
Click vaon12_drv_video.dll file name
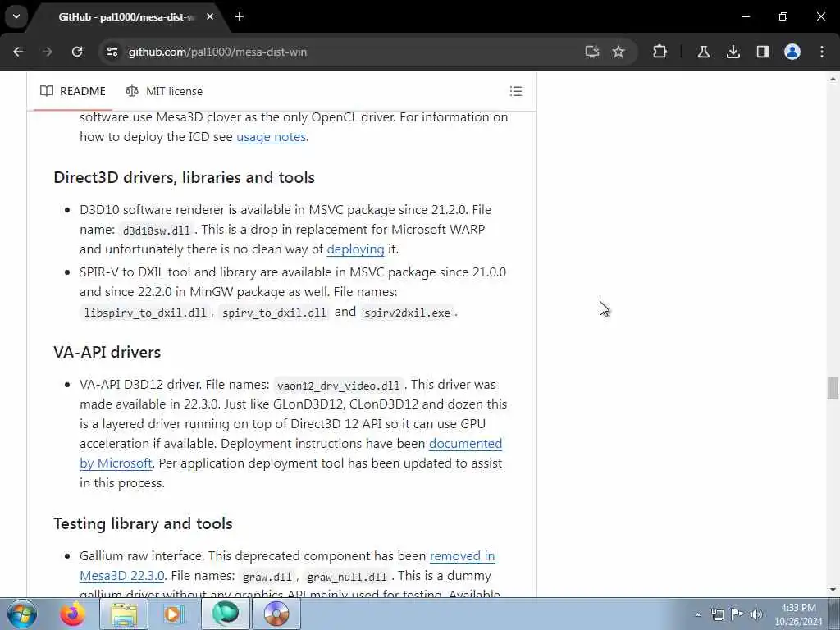(x=339, y=386)
